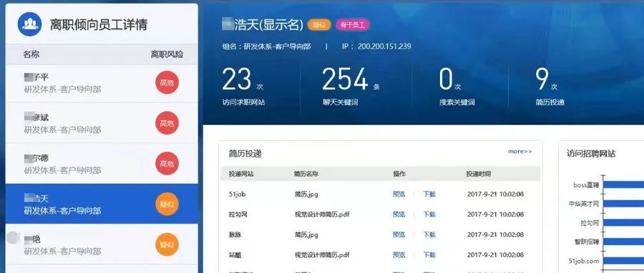Viewport: 644px width, 273px height.
Task: Select employee 尔德 in the list
Action: click(102, 164)
